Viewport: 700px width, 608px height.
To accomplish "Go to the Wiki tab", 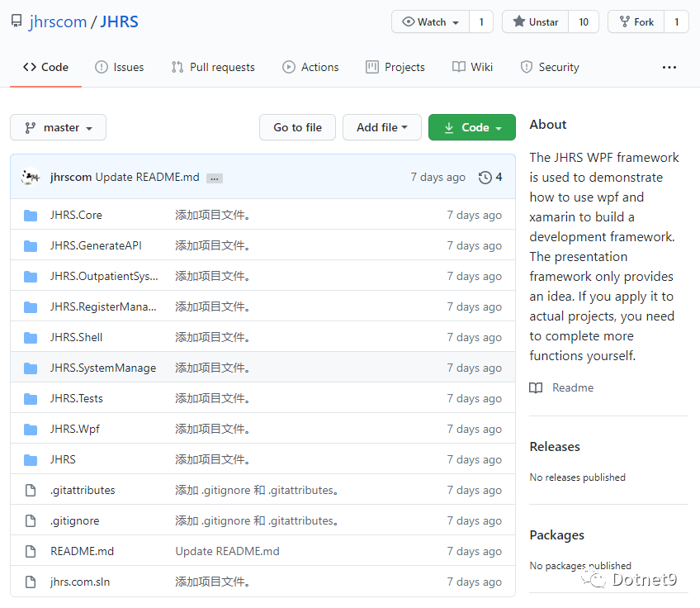I will (473, 67).
